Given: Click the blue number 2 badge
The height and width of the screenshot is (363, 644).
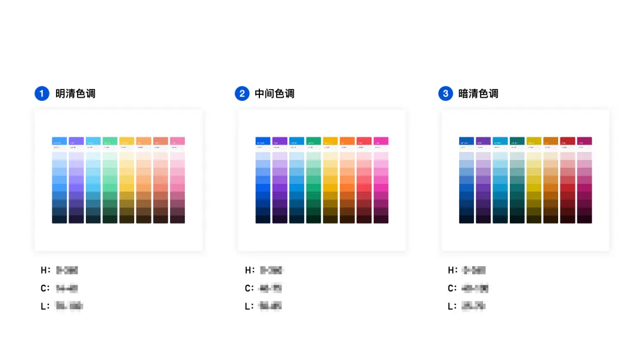Looking at the screenshot, I should 242,93.
